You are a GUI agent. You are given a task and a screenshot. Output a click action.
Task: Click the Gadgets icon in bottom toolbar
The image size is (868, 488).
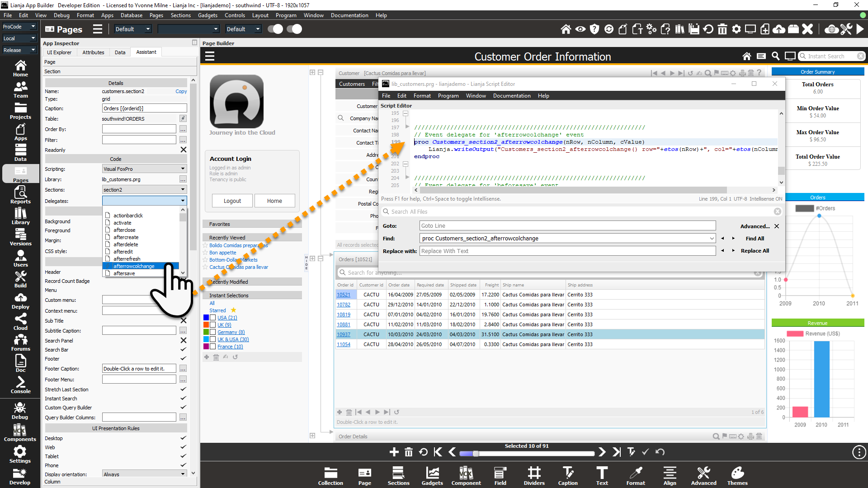pos(432,476)
